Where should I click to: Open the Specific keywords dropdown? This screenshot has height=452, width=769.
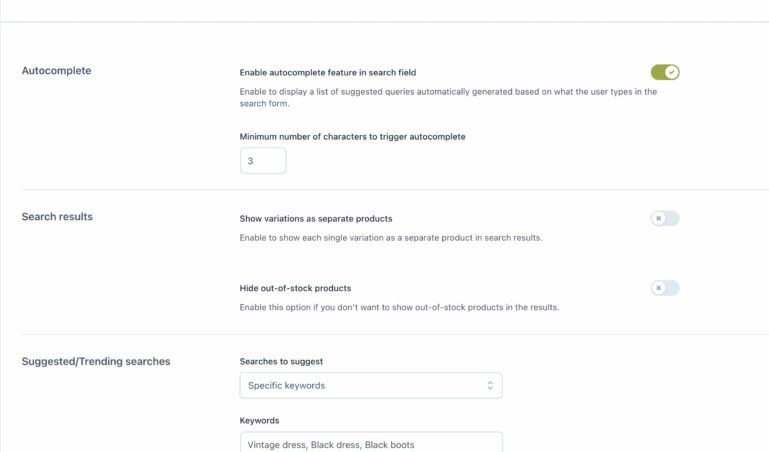tap(370, 385)
